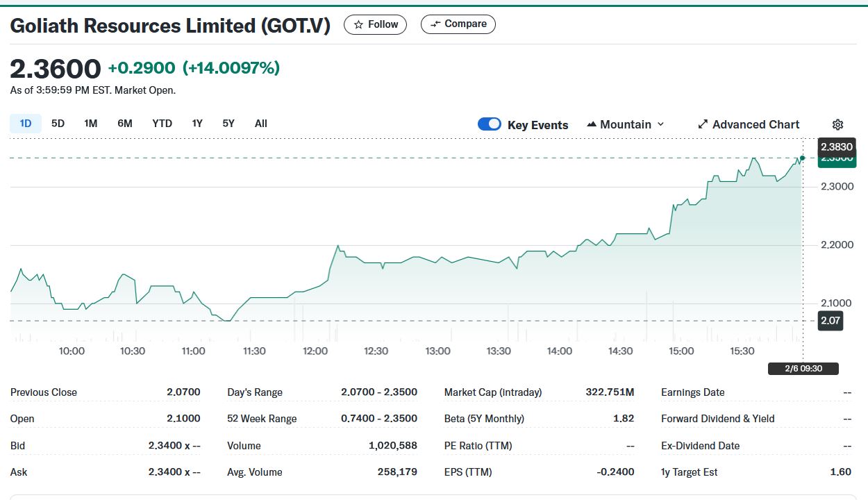This screenshot has height=500, width=868.
Task: Switch to the 5D time range
Action: (x=58, y=124)
